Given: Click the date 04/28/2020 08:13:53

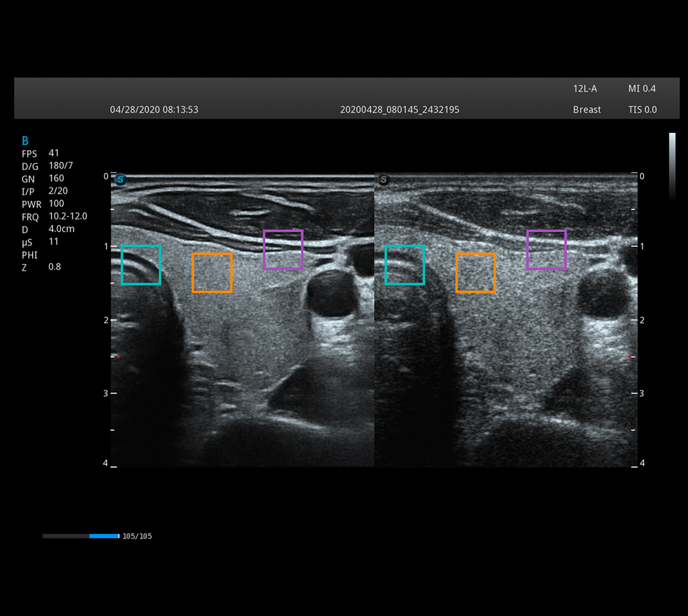Looking at the screenshot, I should click(x=154, y=110).
